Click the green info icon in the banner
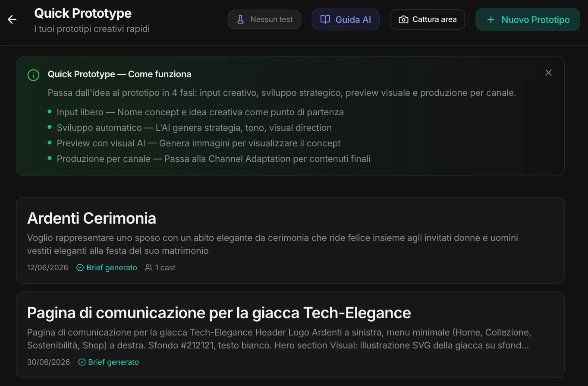 pyautogui.click(x=33, y=75)
